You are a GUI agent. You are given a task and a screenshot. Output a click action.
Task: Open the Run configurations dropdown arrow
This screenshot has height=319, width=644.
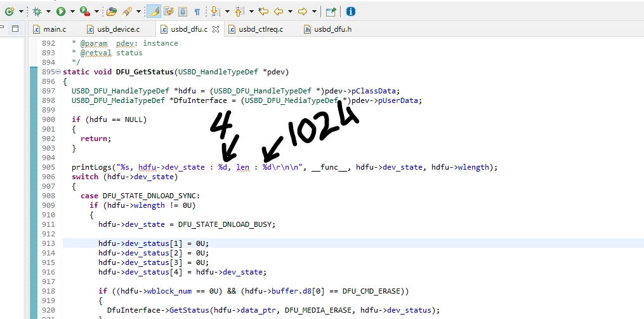point(72,11)
